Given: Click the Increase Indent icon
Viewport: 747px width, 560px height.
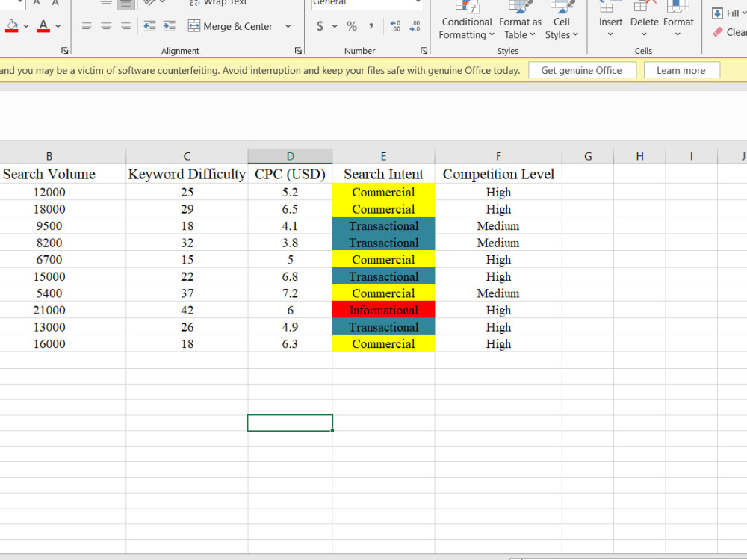Looking at the screenshot, I should click(x=169, y=26).
